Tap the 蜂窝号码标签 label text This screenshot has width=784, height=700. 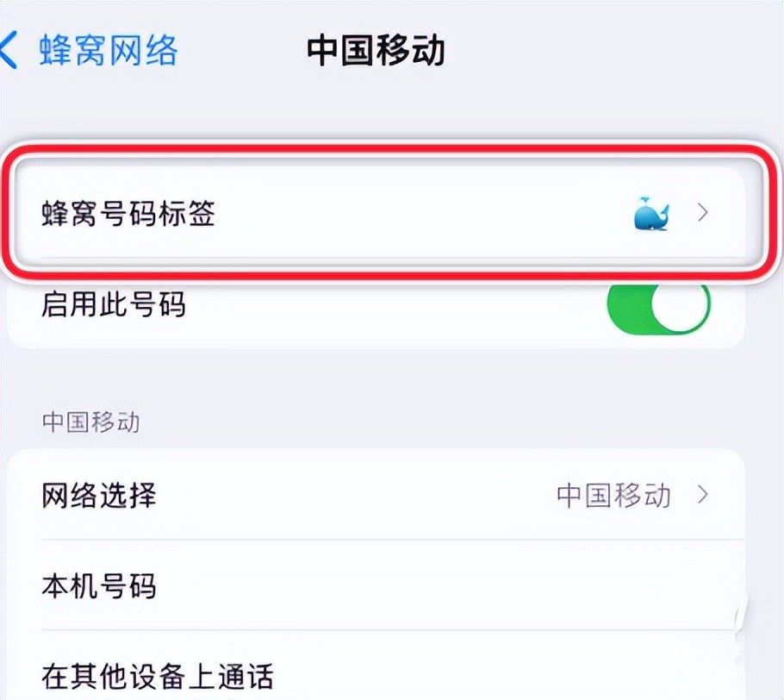click(128, 214)
